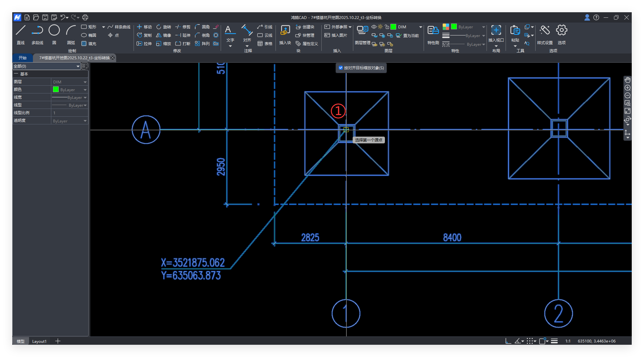Toggle layer visibility eye icon in ribbon
Image resolution: width=644 pixels, height=357 pixels.
pos(374,27)
